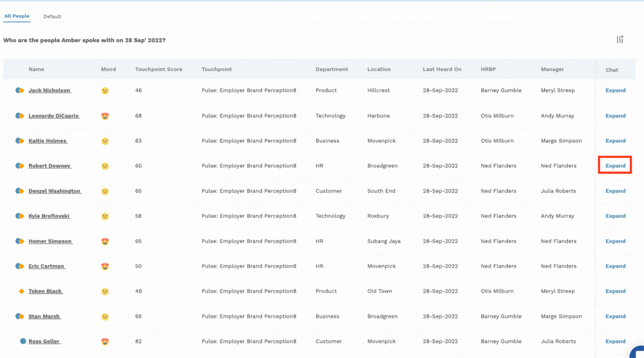Image resolution: width=644 pixels, height=358 pixels.
Task: Switch to the Default tab
Action: [52, 16]
